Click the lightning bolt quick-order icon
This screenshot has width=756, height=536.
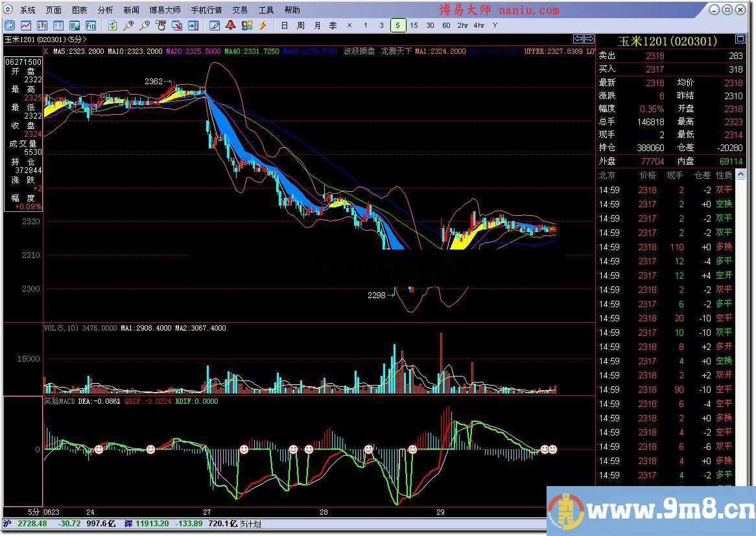pyautogui.click(x=263, y=25)
